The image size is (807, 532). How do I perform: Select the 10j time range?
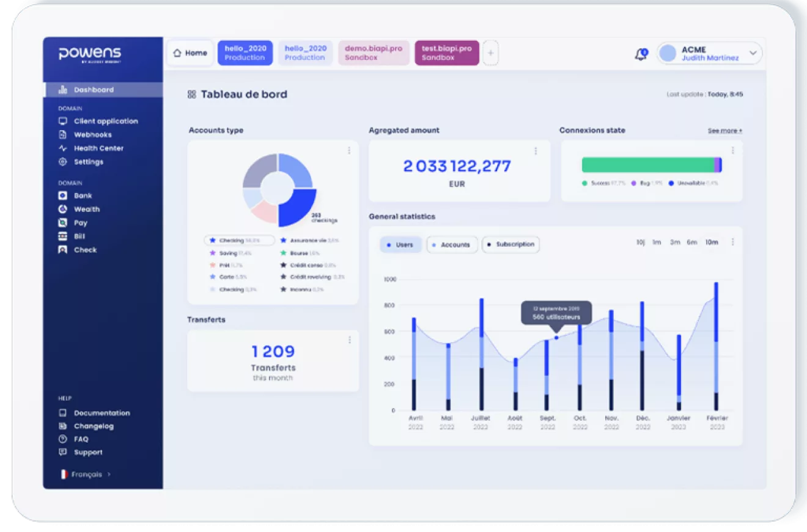point(641,242)
